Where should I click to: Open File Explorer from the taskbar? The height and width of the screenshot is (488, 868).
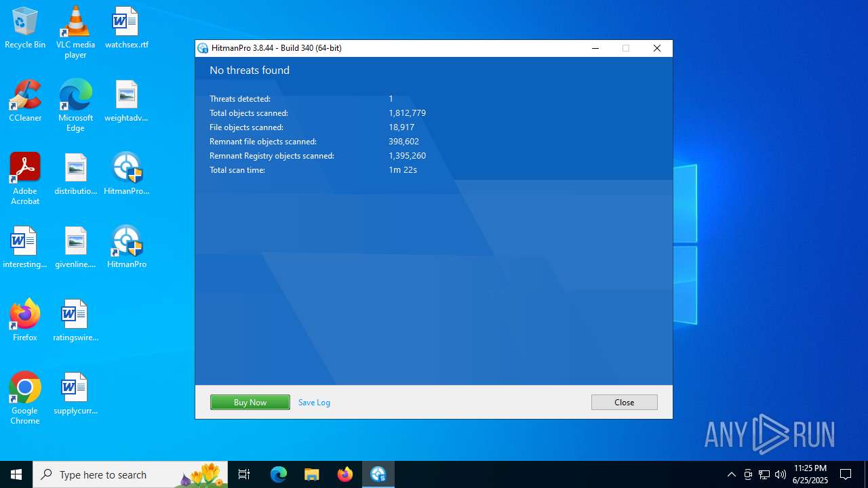point(312,474)
